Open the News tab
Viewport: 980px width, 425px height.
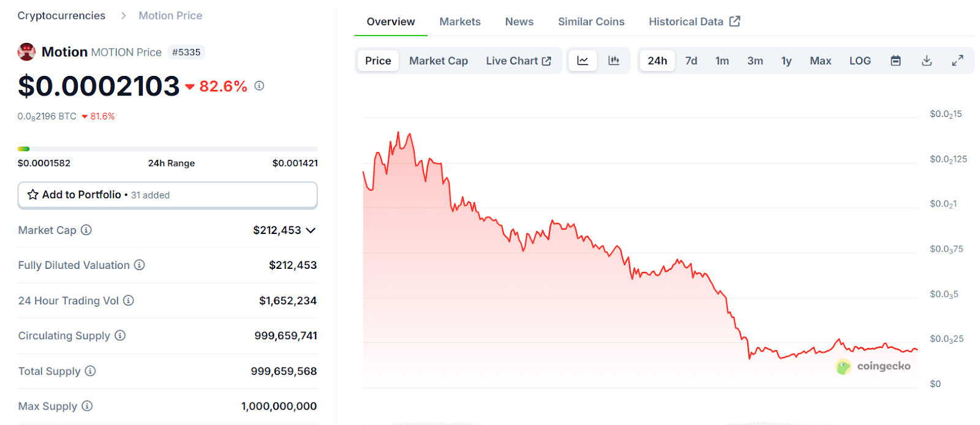click(519, 21)
